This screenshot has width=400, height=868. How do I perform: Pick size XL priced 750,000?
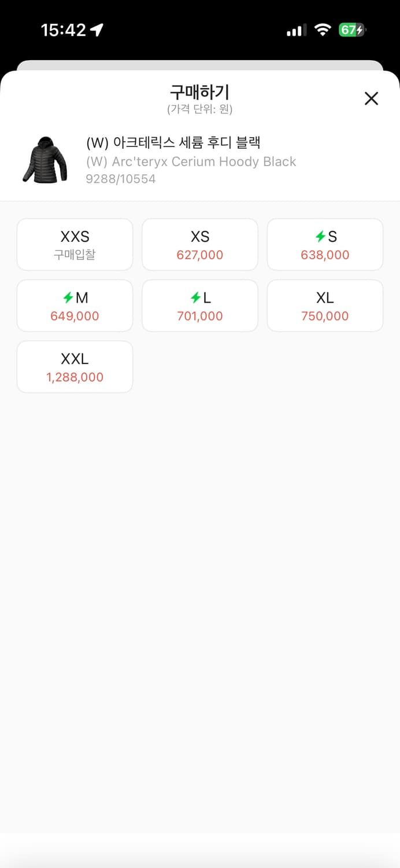325,306
